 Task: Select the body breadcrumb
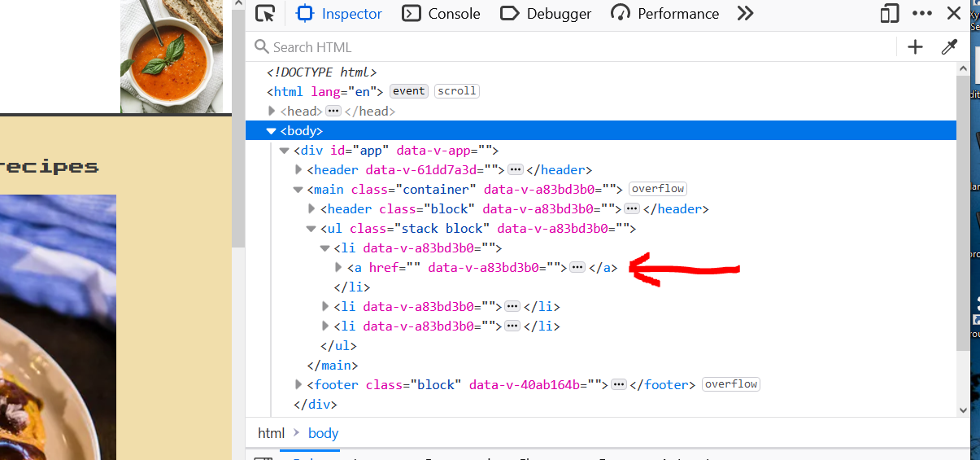(x=323, y=433)
